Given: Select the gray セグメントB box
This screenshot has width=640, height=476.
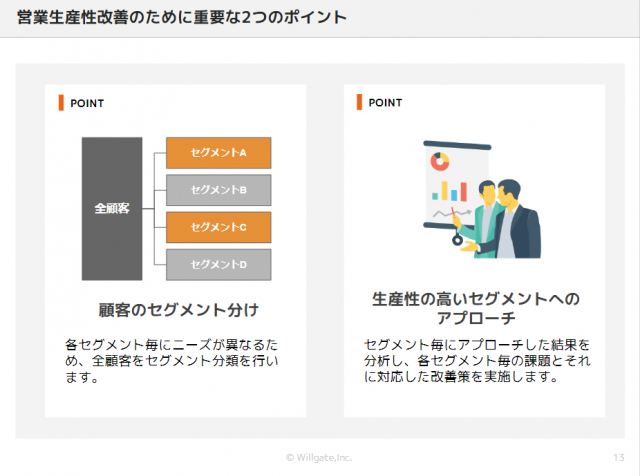Looking at the screenshot, I should (x=218, y=190).
